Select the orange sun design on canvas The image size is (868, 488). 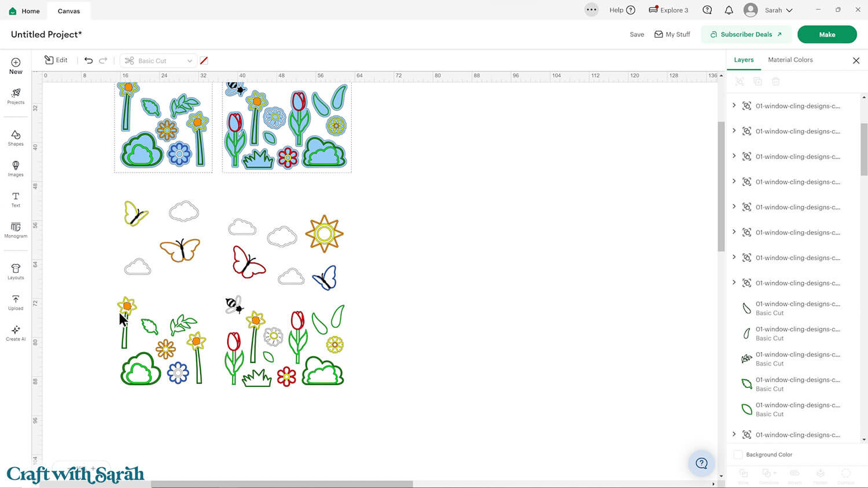(x=324, y=234)
